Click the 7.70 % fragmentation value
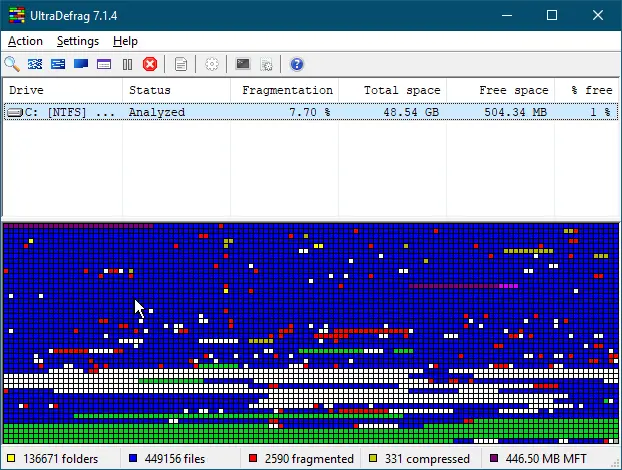Screen dimensions: 622x470 click(x=309, y=112)
